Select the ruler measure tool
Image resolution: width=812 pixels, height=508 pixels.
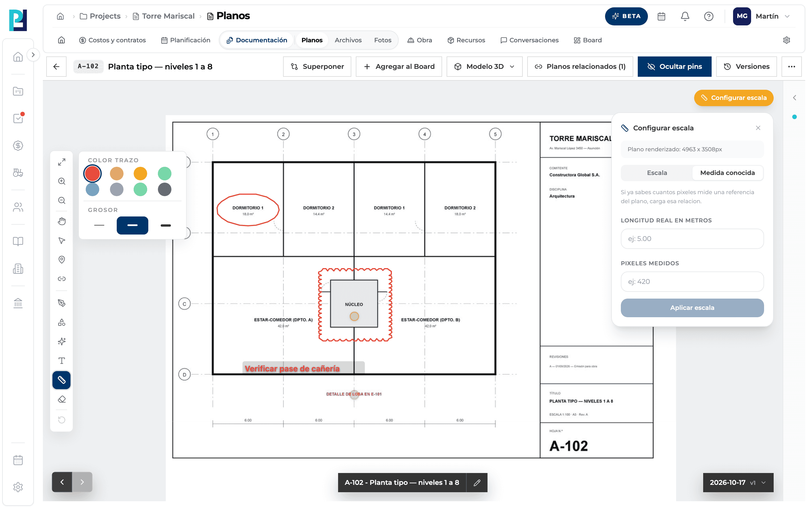tap(61, 380)
